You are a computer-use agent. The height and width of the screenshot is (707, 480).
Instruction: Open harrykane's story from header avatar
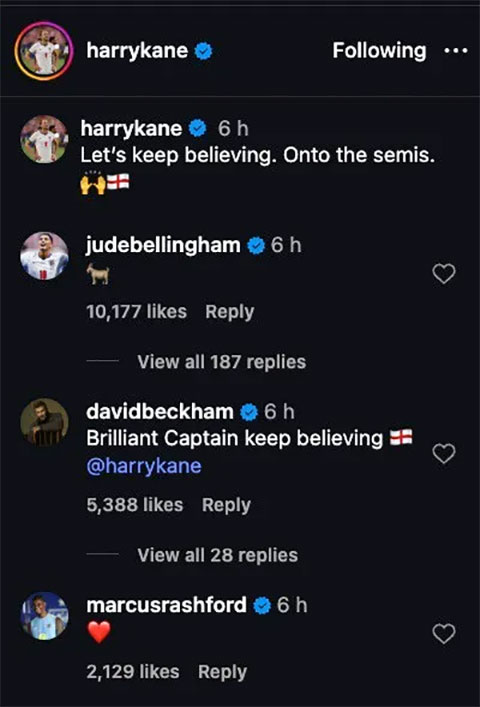(x=44, y=50)
